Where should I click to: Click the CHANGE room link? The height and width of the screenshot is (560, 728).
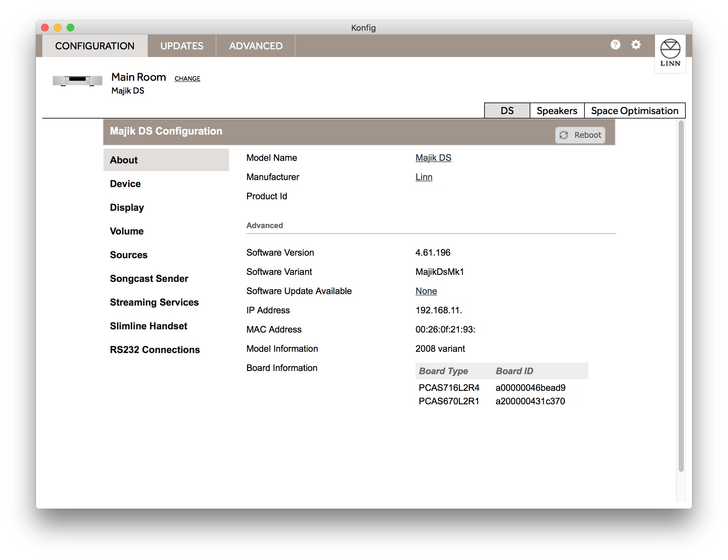[x=187, y=78]
